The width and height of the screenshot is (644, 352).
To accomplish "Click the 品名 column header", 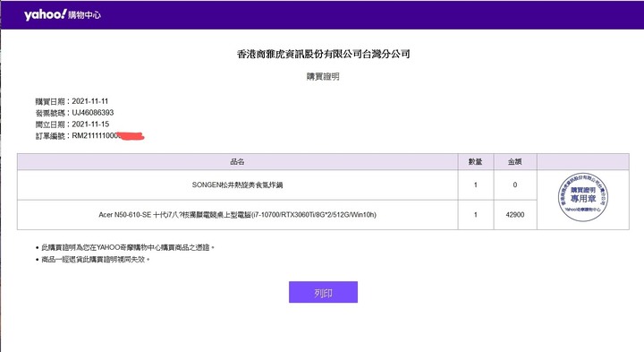I will pos(237,161).
